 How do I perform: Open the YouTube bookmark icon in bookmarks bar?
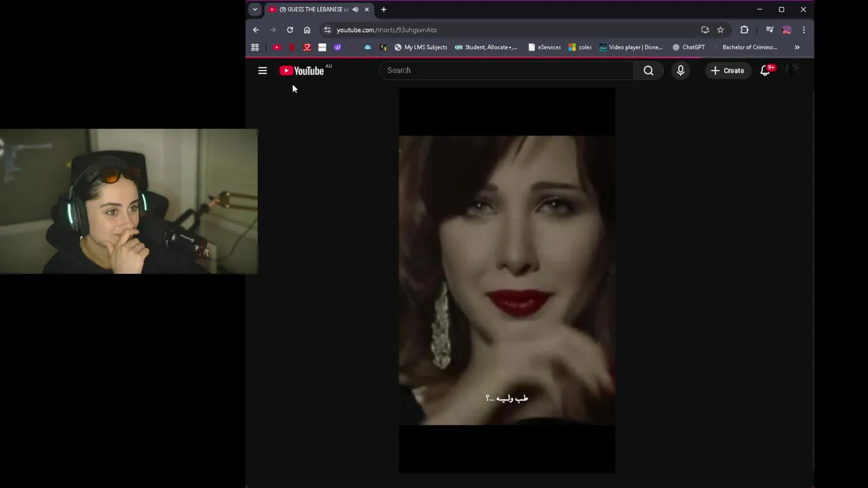277,47
